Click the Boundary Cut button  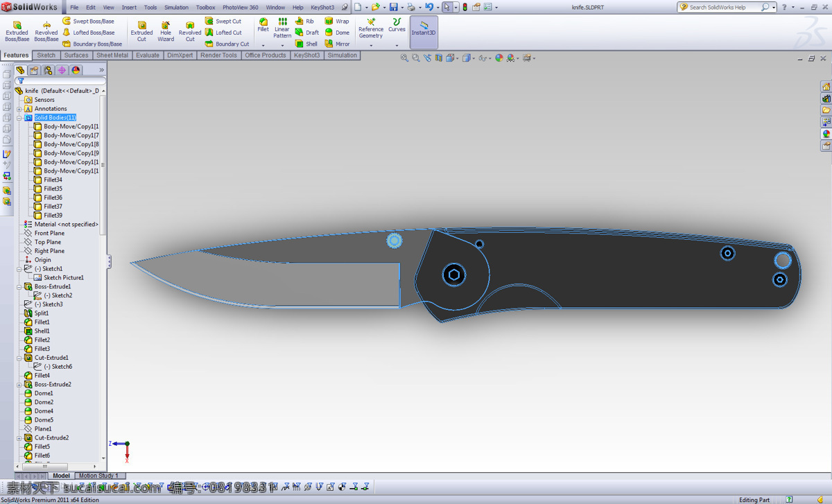click(227, 44)
